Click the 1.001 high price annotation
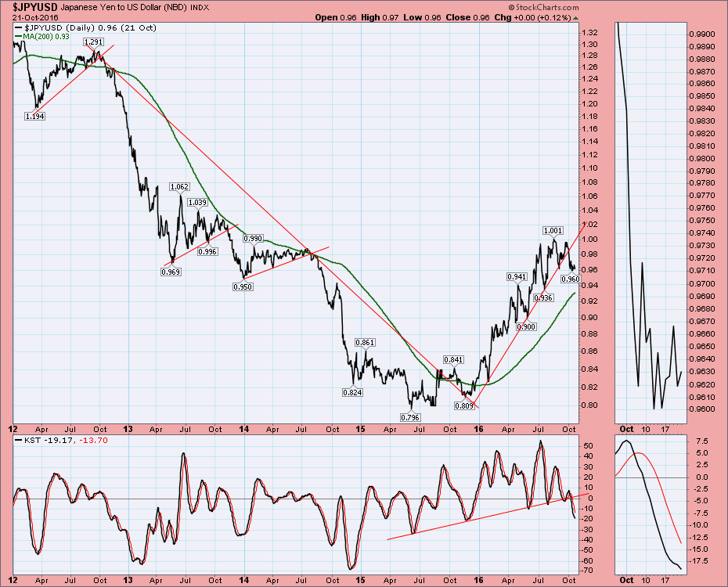This screenshot has width=728, height=587. click(x=553, y=231)
